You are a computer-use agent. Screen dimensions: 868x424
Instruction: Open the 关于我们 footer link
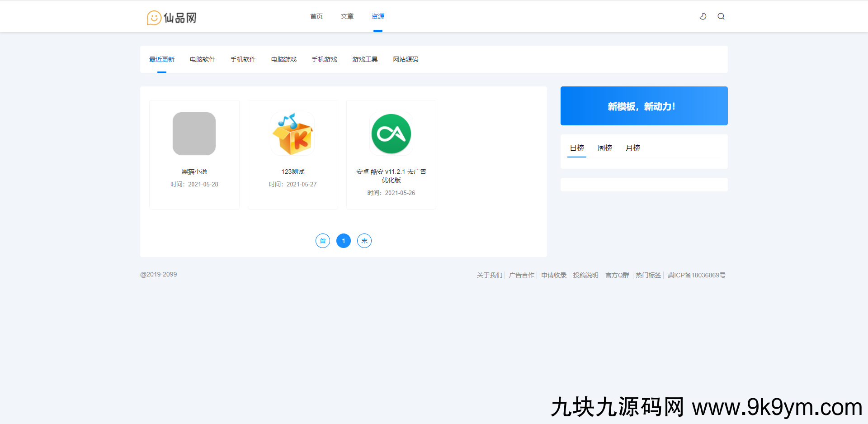(490, 275)
